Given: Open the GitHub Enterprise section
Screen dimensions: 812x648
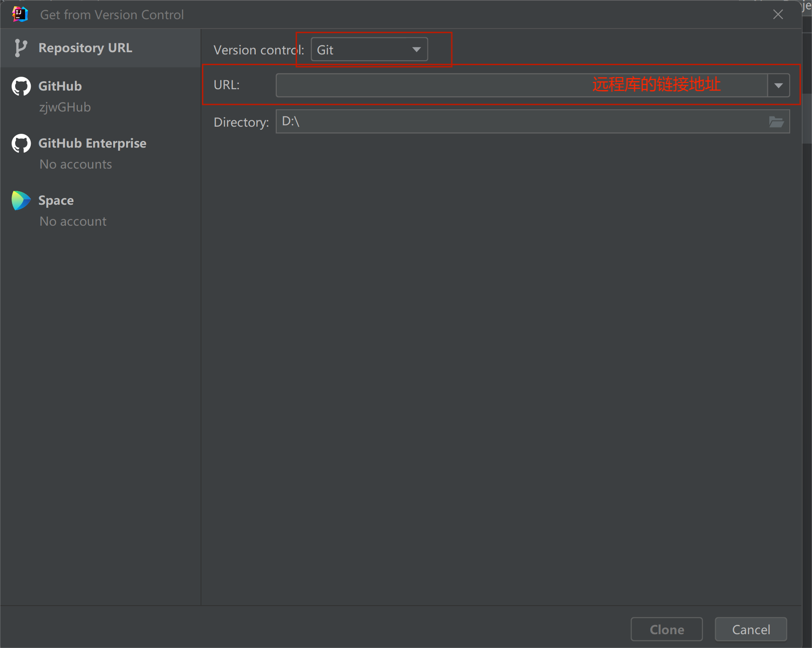Looking at the screenshot, I should (x=100, y=153).
